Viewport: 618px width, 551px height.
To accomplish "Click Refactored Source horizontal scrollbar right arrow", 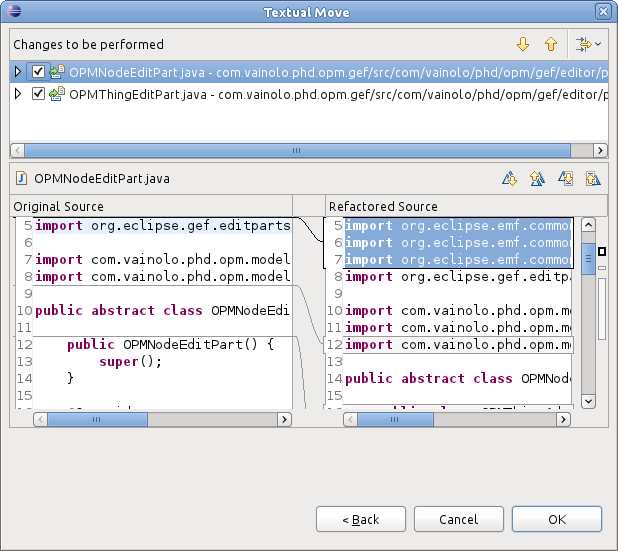I will pyautogui.click(x=563, y=419).
